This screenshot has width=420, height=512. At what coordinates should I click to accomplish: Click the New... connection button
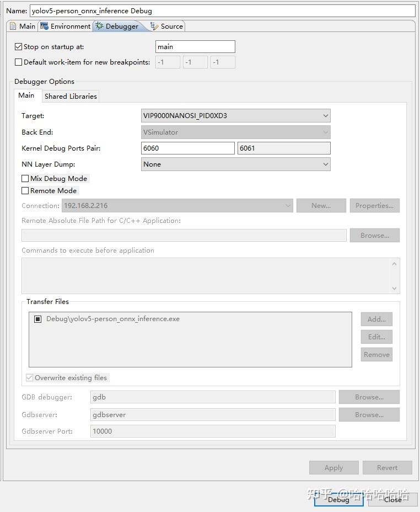point(321,206)
